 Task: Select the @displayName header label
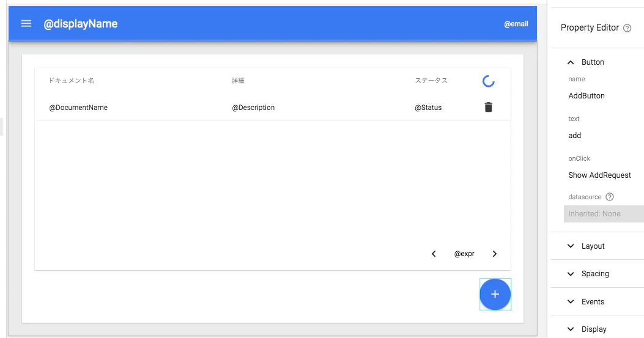click(81, 24)
